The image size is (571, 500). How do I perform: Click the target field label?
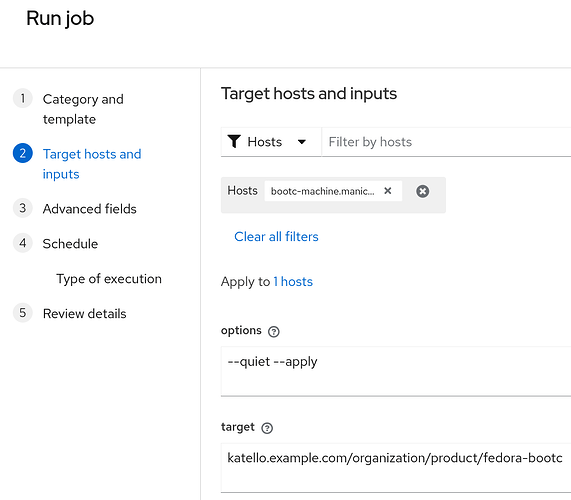pyautogui.click(x=238, y=427)
